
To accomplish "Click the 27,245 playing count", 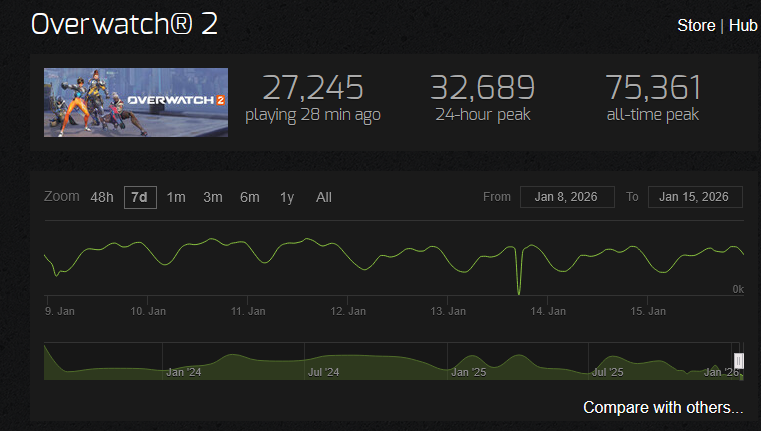I will [313, 87].
